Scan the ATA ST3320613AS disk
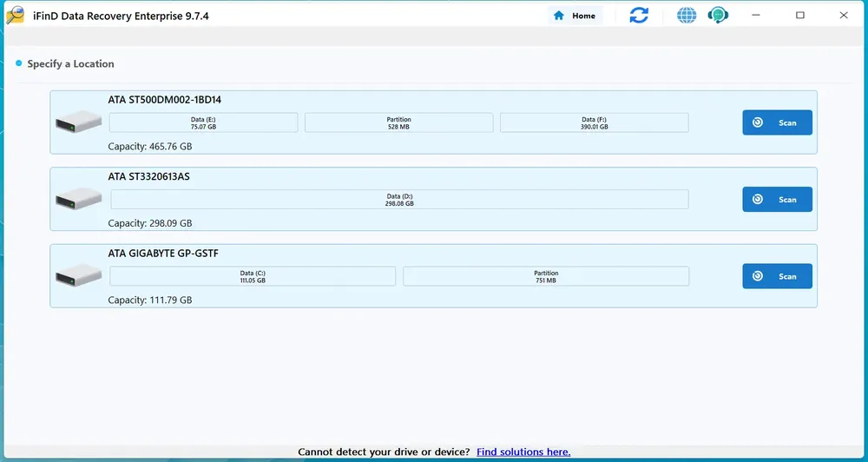 click(777, 200)
